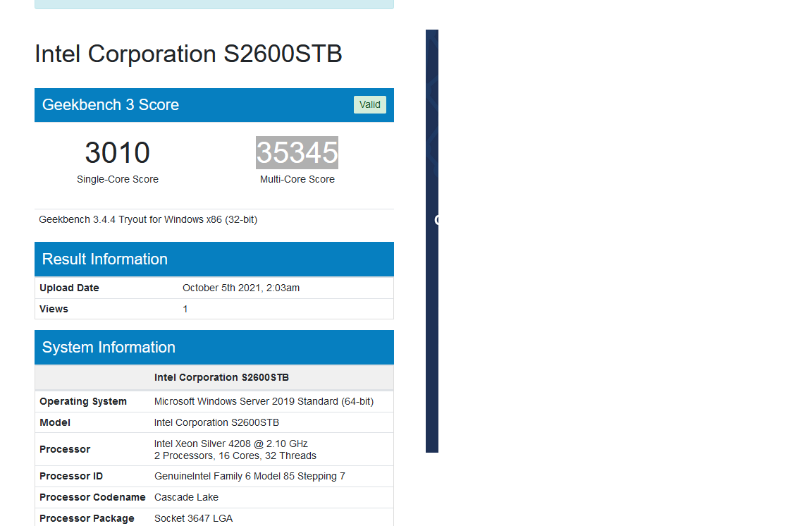812x526 pixels.
Task: Click the Model row label
Action: tap(55, 423)
